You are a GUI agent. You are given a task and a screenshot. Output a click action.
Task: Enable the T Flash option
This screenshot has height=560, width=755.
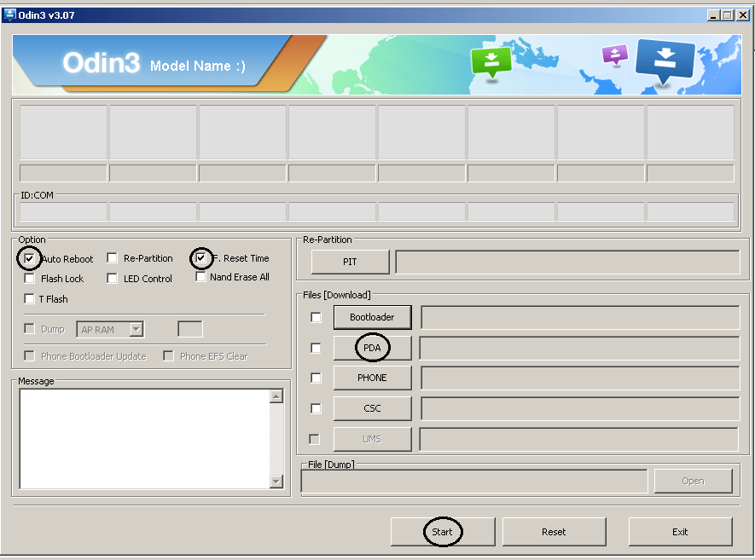[30, 299]
